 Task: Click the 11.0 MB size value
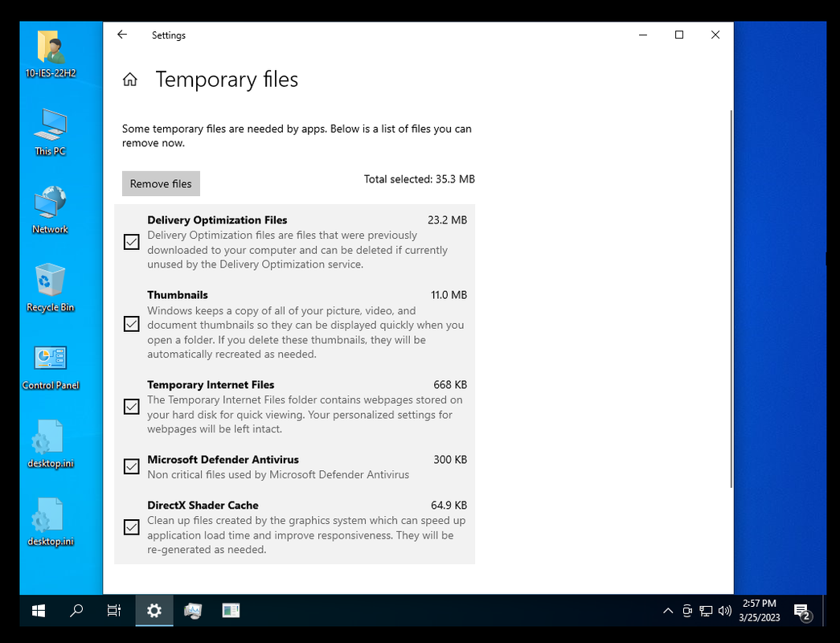(449, 295)
